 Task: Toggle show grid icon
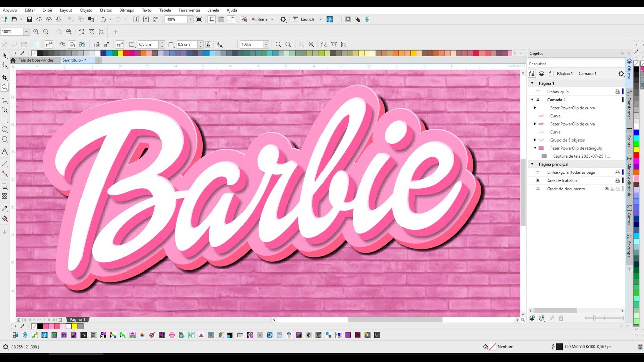(x=221, y=19)
